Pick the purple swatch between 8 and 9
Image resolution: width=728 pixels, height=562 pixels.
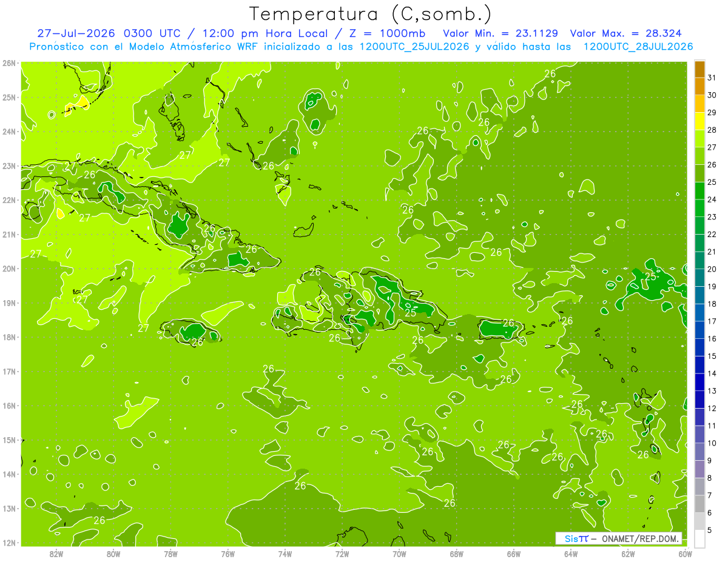[699, 469]
